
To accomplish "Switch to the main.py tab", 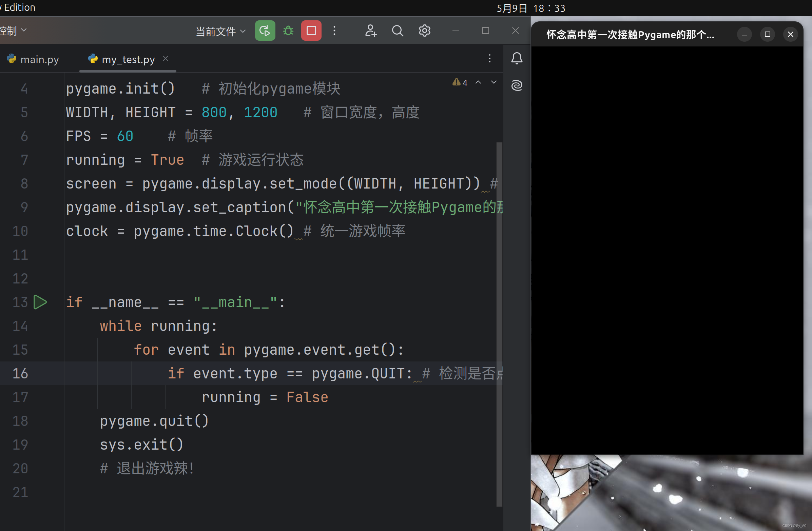I will tap(39, 59).
